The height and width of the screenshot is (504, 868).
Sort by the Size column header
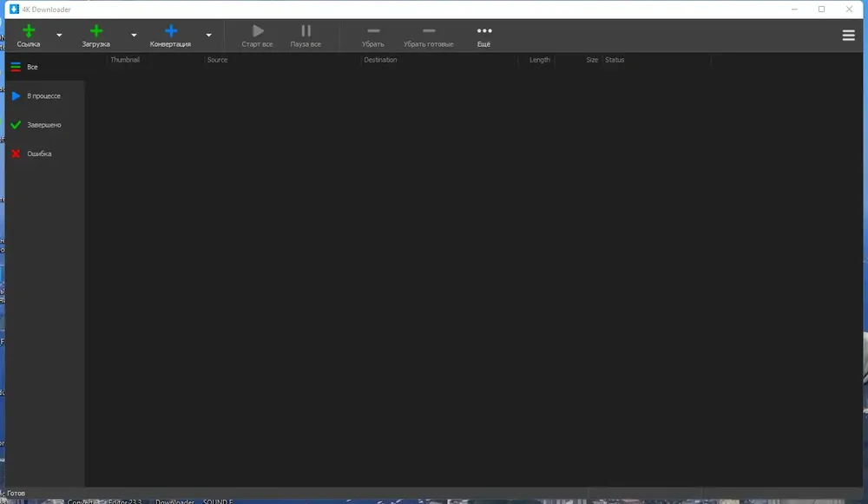click(592, 60)
